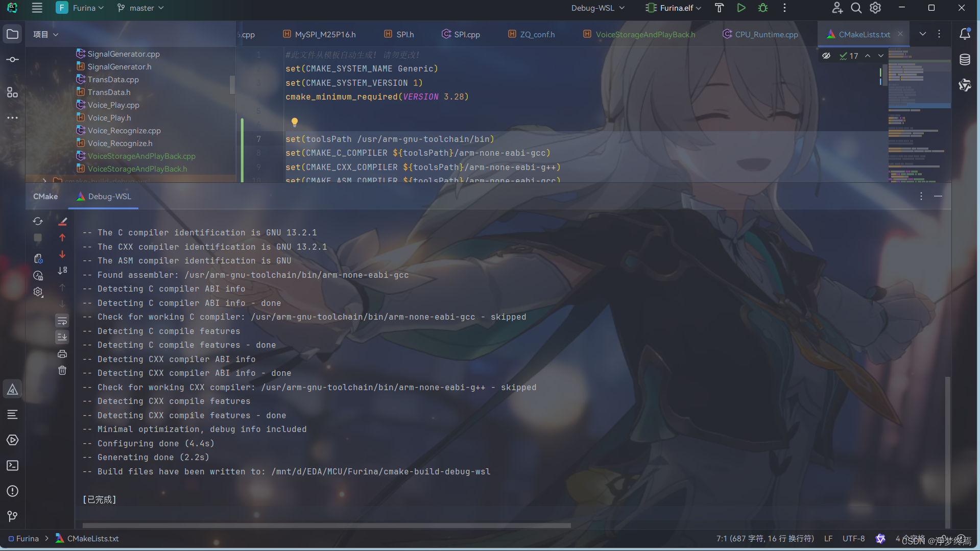Toggle inspections eye icon in editor
The width and height of the screenshot is (980, 551).
[826, 56]
